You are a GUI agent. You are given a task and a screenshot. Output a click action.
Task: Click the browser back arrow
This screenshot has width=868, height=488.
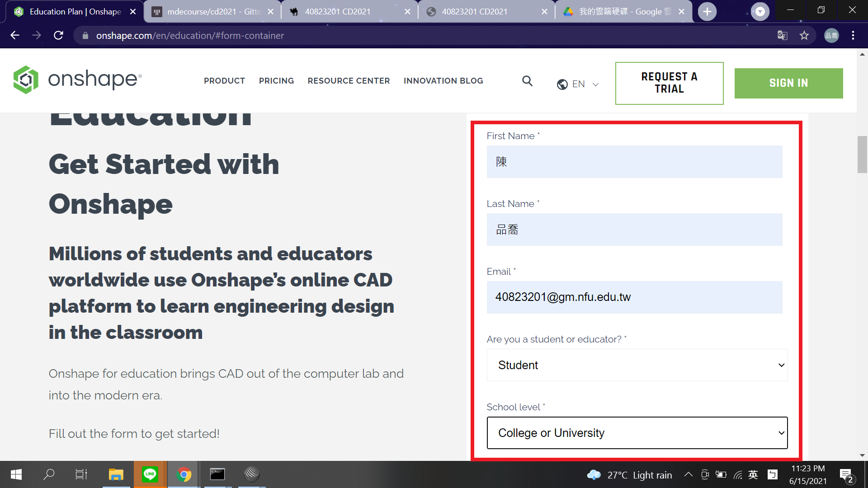[x=15, y=35]
